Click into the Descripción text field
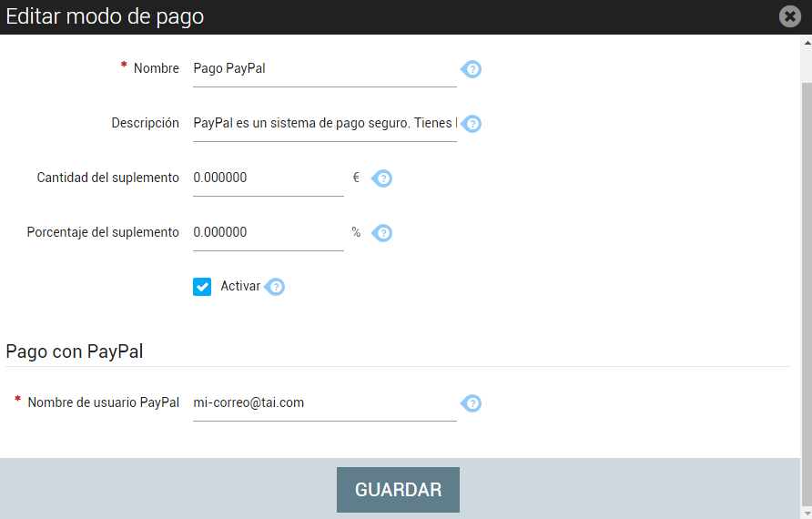Viewport: 812px width, 519px height. [x=325, y=125]
